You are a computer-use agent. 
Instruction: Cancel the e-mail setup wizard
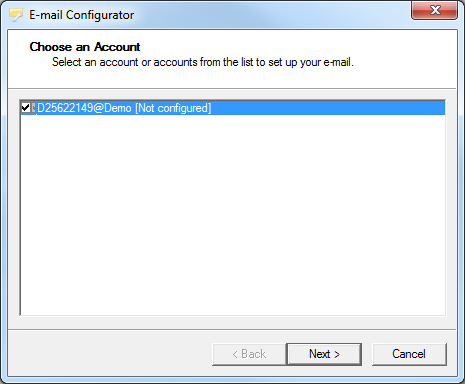coord(409,354)
